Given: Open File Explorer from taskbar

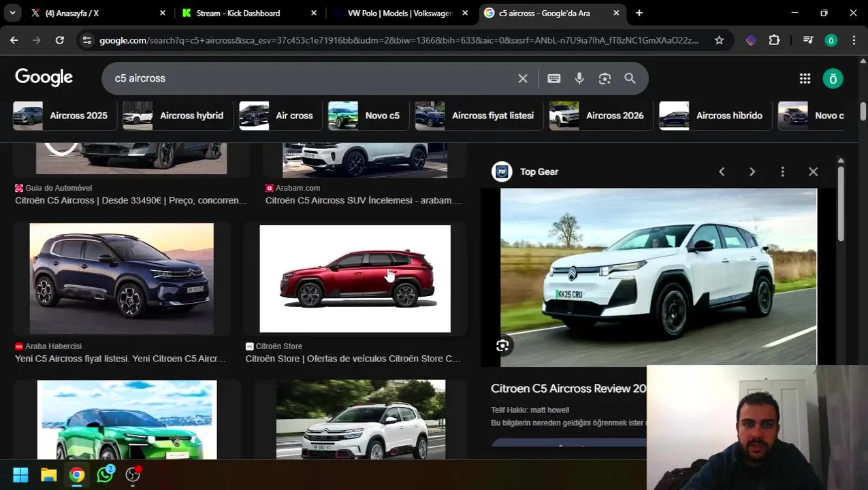Looking at the screenshot, I should point(48,474).
